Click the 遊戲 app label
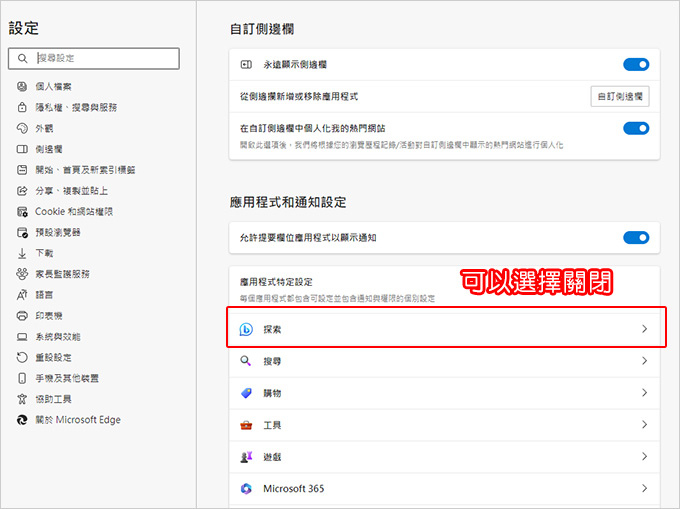 pos(272,457)
